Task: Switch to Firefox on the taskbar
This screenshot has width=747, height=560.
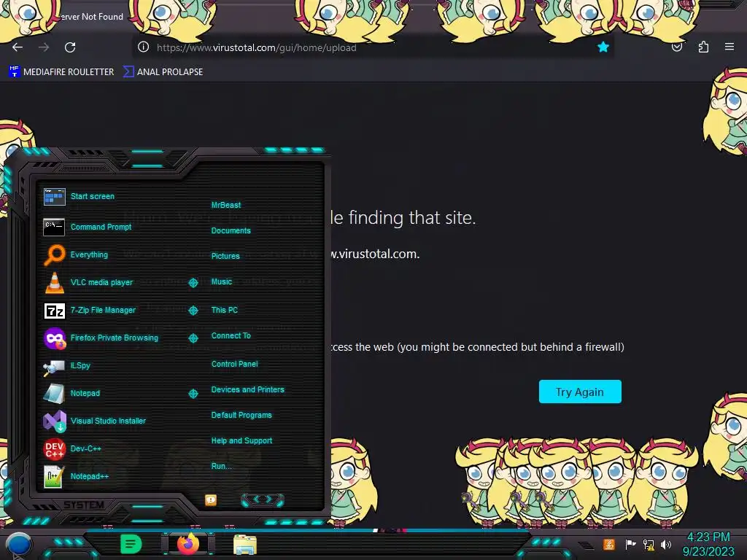Action: (188, 544)
